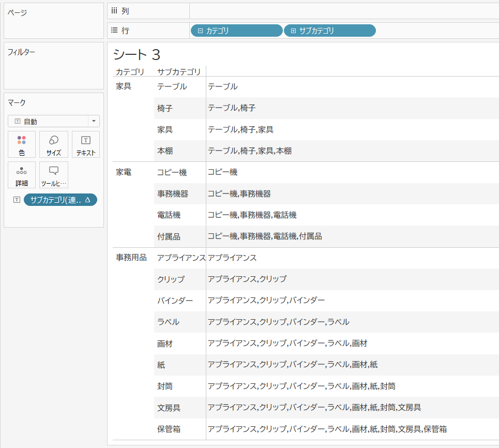Image resolution: width=499 pixels, height=448 pixels.
Task: Click the テーブル,椅子 value cell
Action: (232, 108)
